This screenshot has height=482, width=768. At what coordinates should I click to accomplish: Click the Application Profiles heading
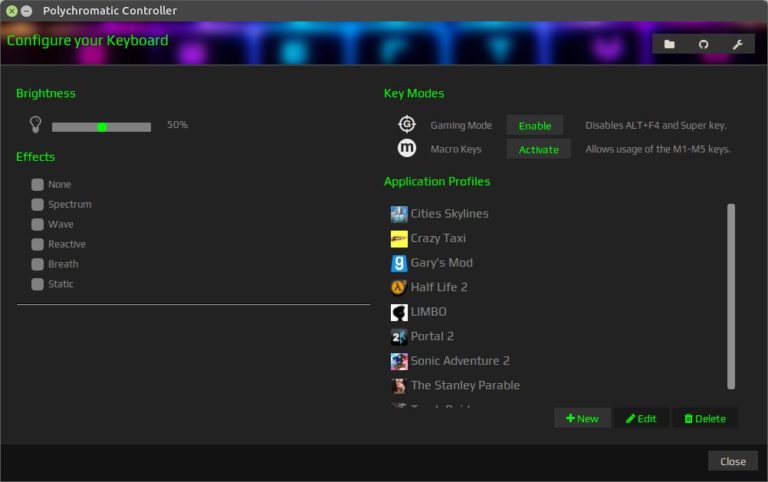[437, 182]
